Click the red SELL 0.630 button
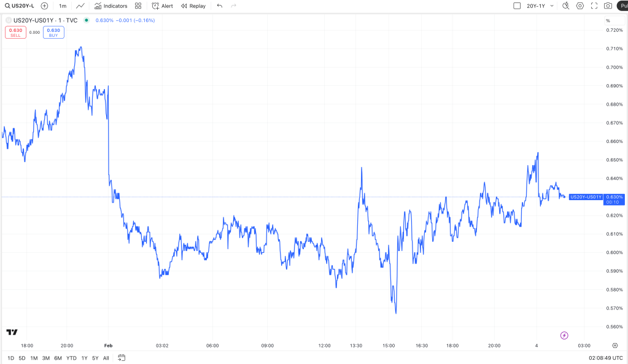This screenshot has height=364, width=628. [x=15, y=32]
